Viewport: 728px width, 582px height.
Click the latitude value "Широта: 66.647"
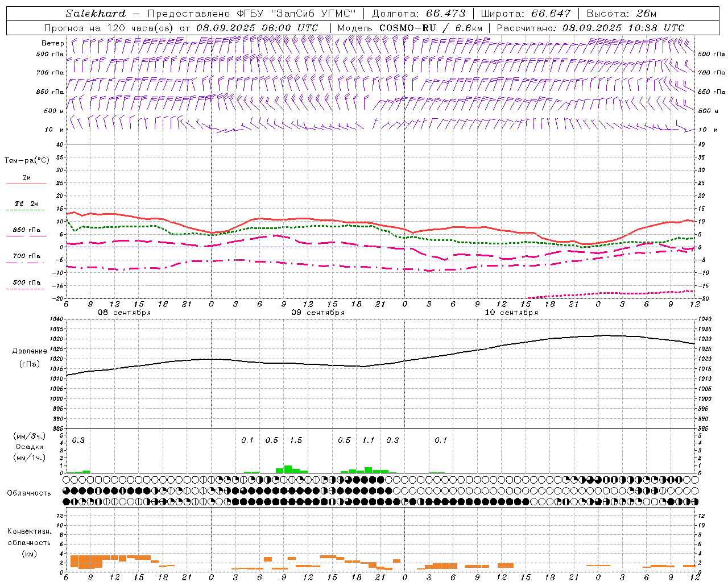pyautogui.click(x=526, y=14)
